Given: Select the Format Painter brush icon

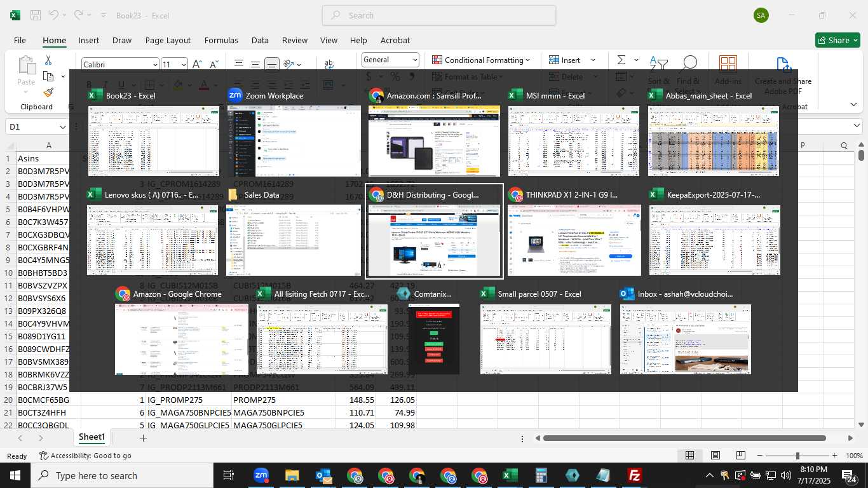Looking at the screenshot, I should point(48,92).
